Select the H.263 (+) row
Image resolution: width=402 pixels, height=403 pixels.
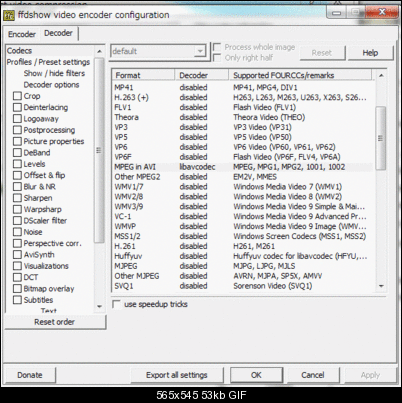pos(242,97)
